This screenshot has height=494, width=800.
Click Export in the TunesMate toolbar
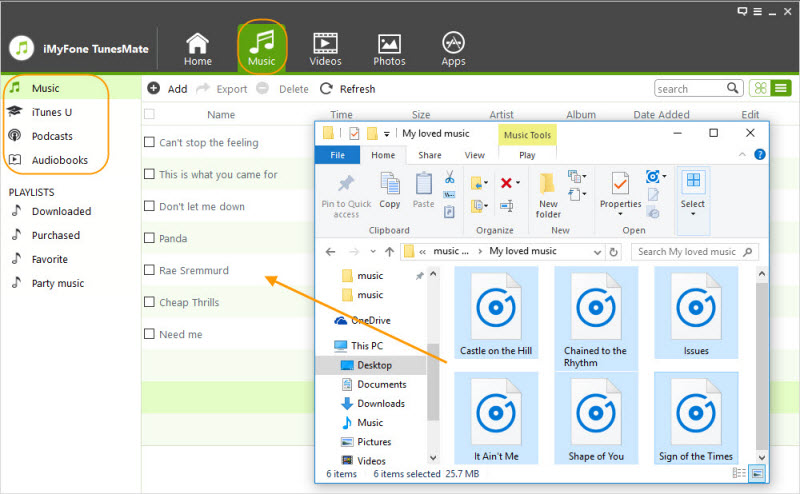pos(222,89)
